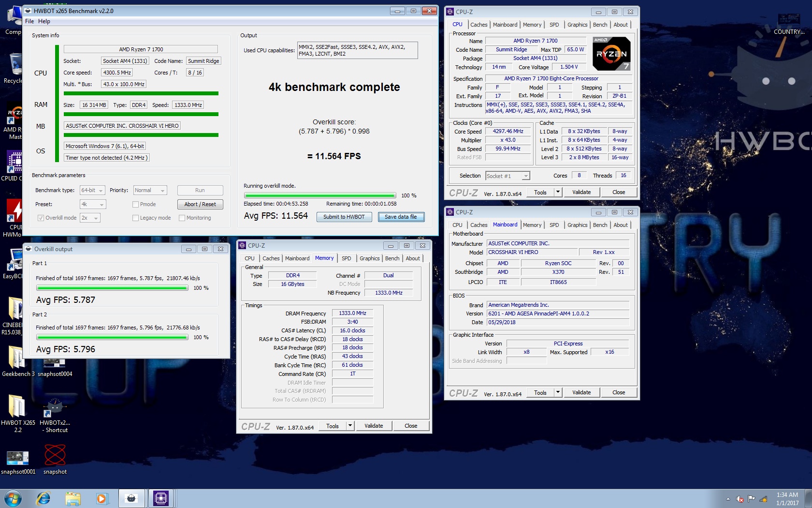
Task: Open the COUNTRY desktop icon
Action: pyautogui.click(x=789, y=24)
